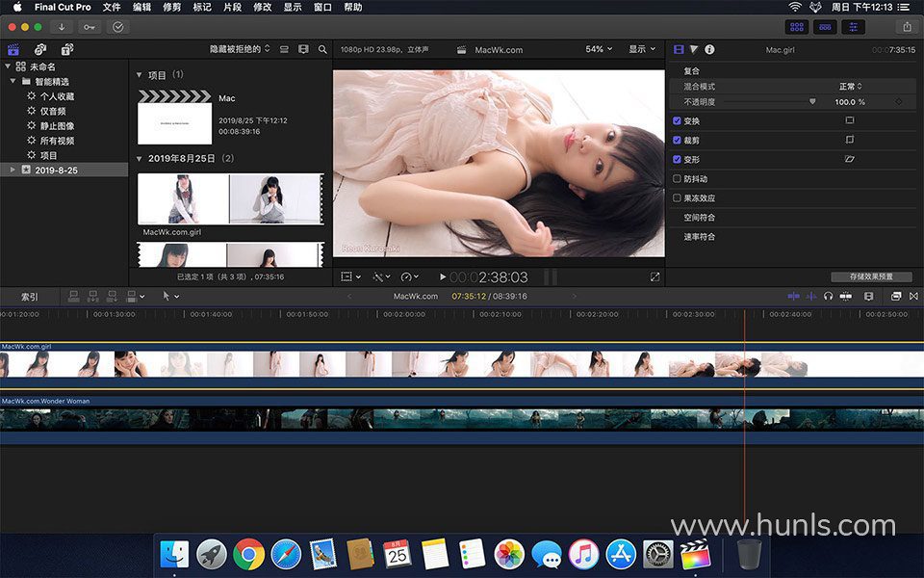This screenshot has width=924, height=578.
Task: Open the 54% viewer zoom dropdown
Action: point(599,49)
